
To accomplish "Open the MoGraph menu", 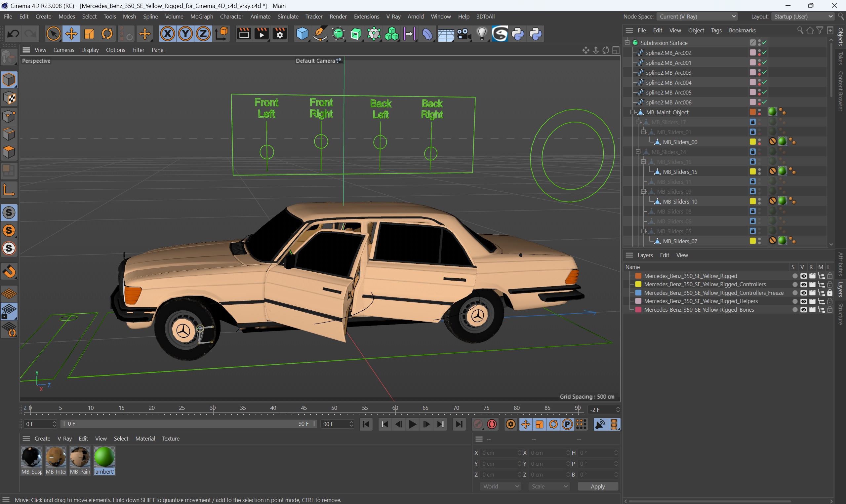I will tap(201, 16).
